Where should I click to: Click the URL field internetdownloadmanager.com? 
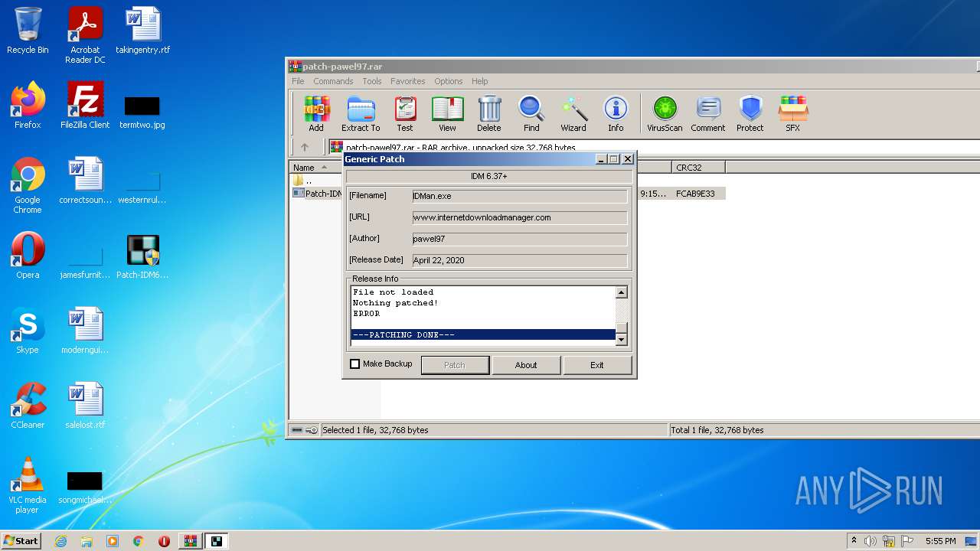(520, 217)
